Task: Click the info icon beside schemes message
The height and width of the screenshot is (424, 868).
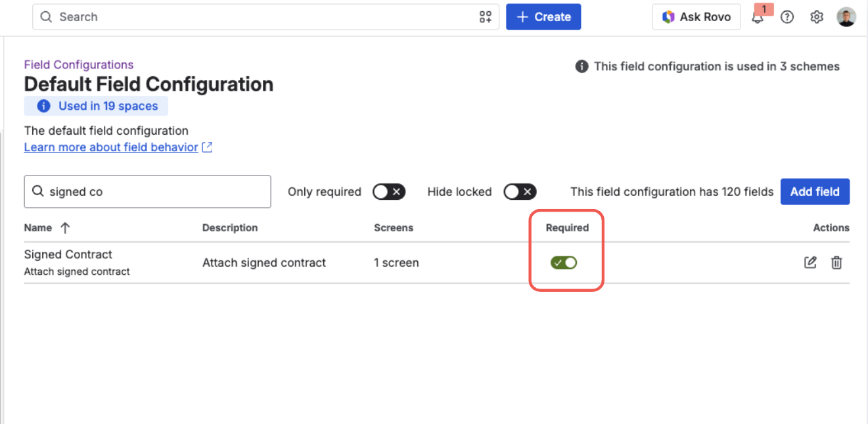Action: point(582,66)
